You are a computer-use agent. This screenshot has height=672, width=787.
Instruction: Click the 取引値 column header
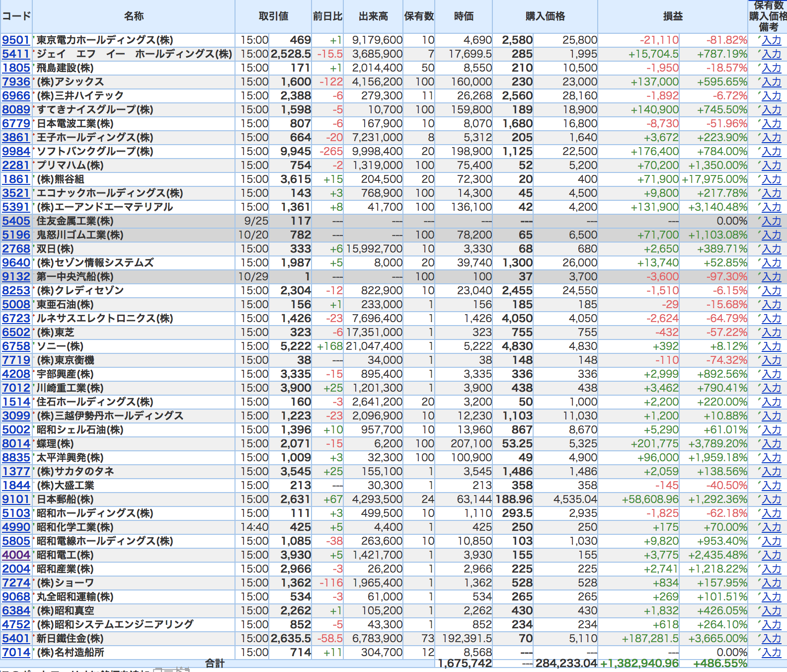point(274,16)
